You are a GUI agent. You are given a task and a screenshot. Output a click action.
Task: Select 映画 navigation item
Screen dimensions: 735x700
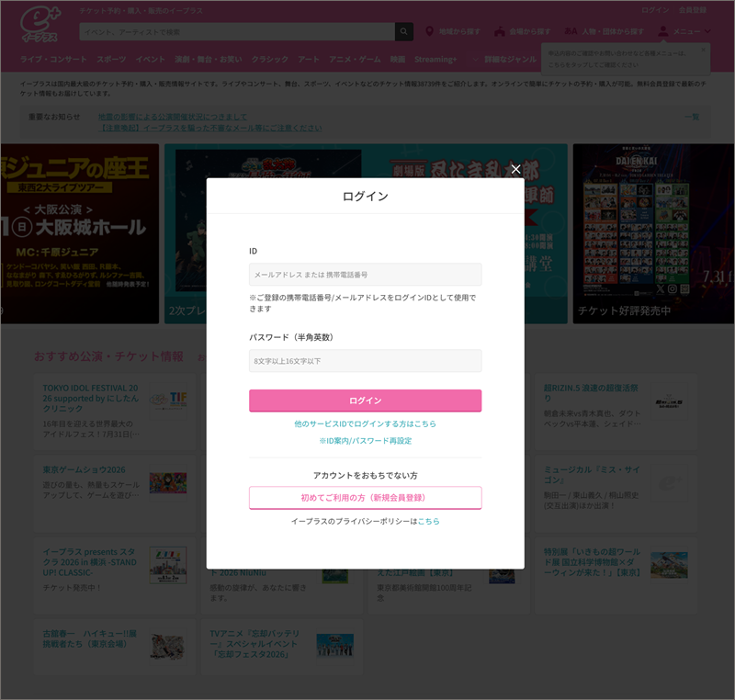[398, 59]
